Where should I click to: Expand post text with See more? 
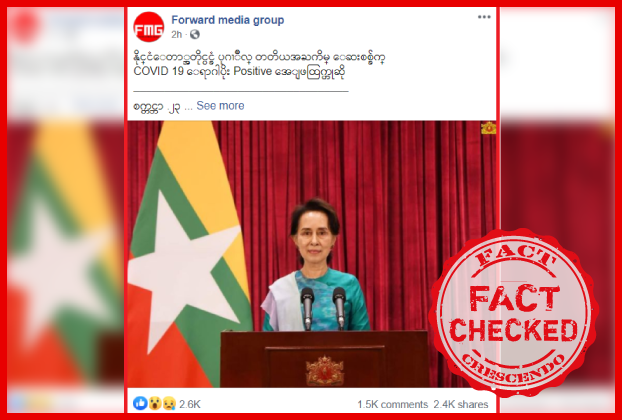click(220, 106)
